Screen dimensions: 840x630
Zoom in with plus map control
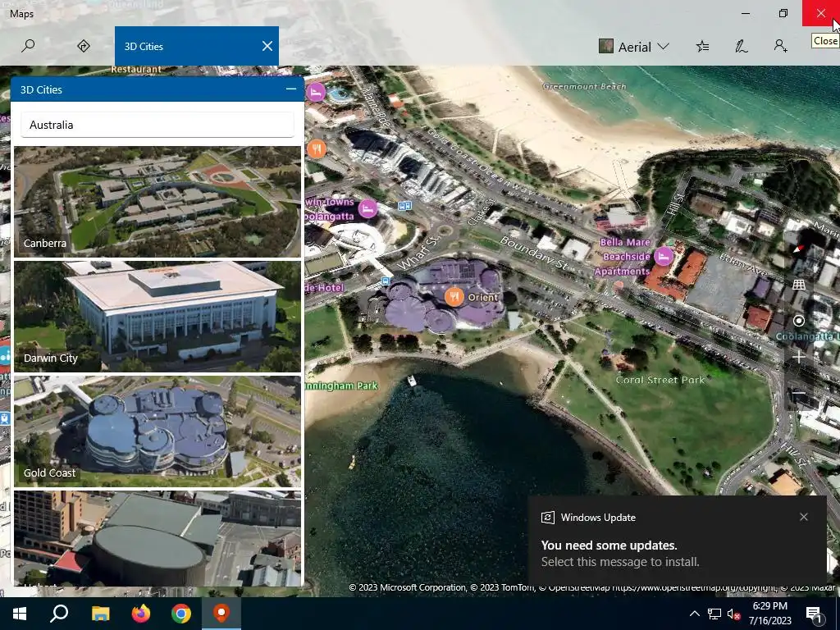tap(799, 357)
